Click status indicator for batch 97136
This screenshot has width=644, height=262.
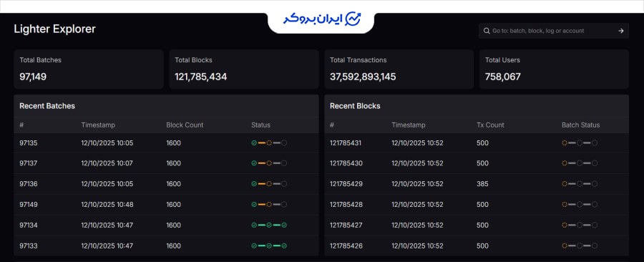269,184
